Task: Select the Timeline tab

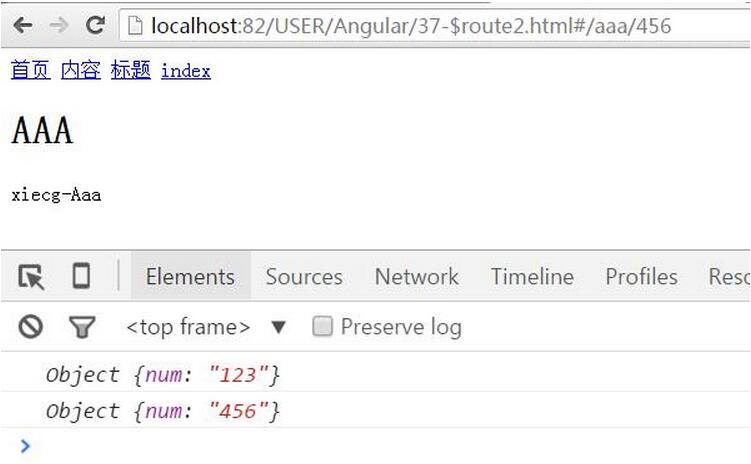Action: [532, 277]
